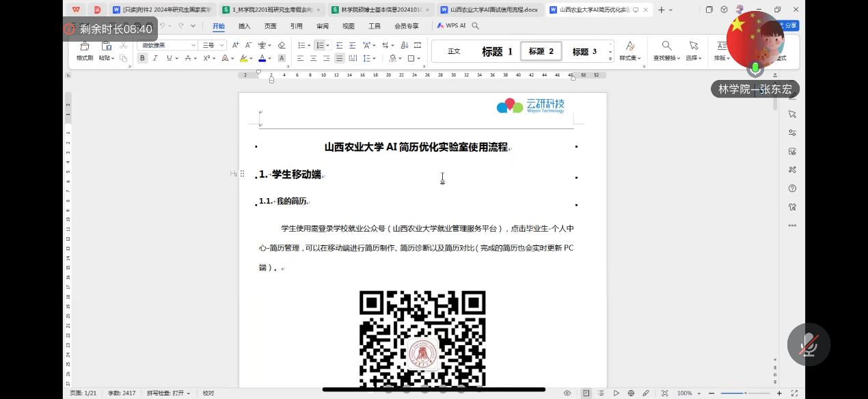Click the WPS home logo icon
The image size is (868, 399).
tap(75, 10)
